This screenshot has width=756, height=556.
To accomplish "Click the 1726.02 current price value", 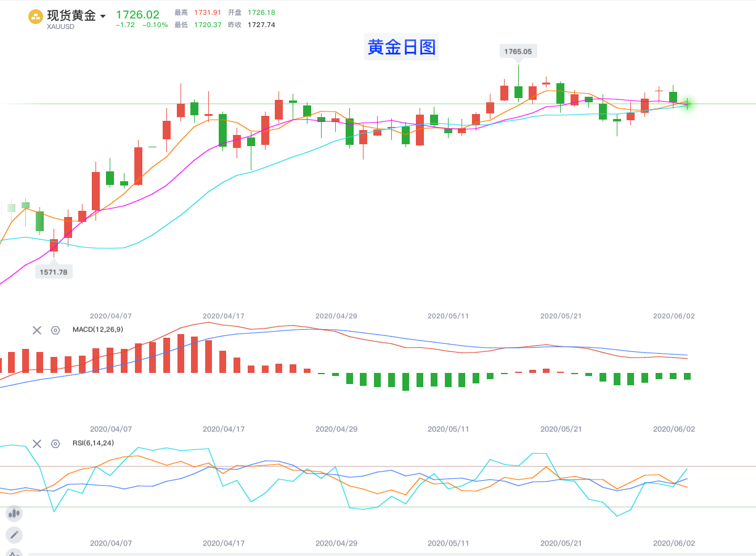I will [137, 15].
